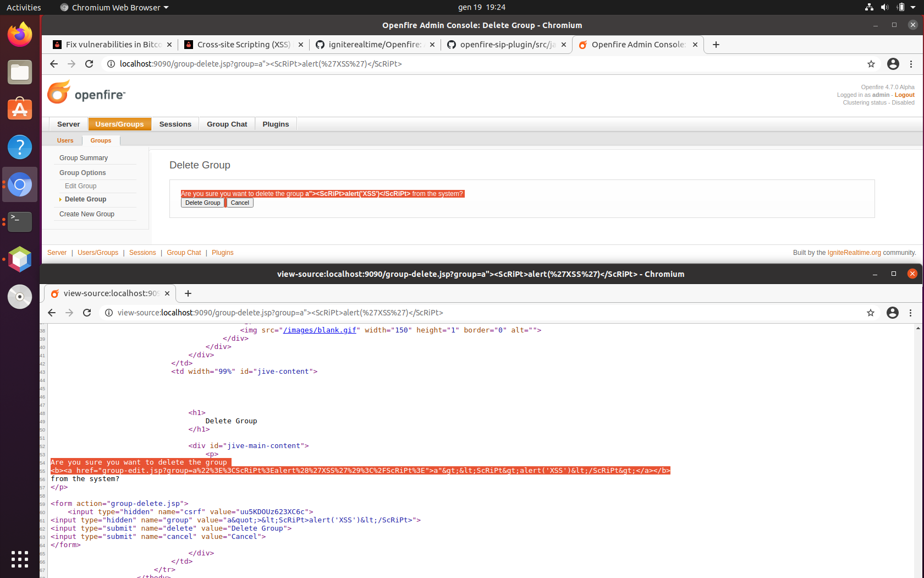
Task: Open the Sessions tab in Openfire
Action: click(x=175, y=124)
